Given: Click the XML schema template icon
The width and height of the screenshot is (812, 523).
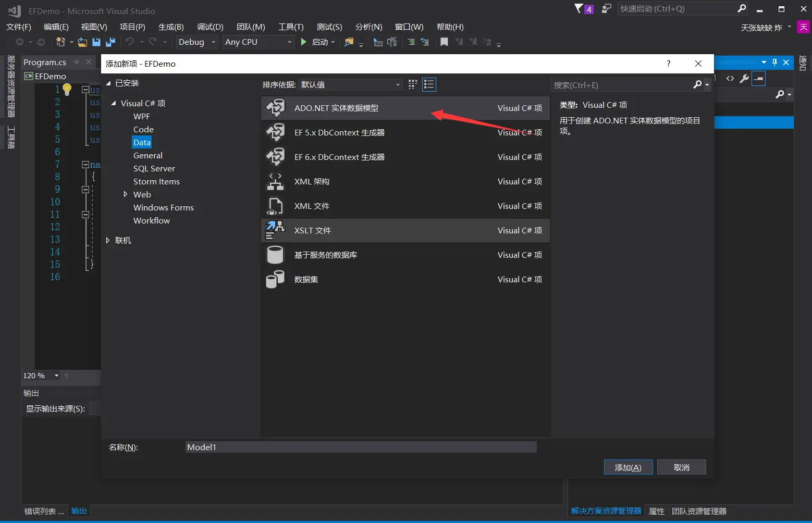Looking at the screenshot, I should 275,181.
